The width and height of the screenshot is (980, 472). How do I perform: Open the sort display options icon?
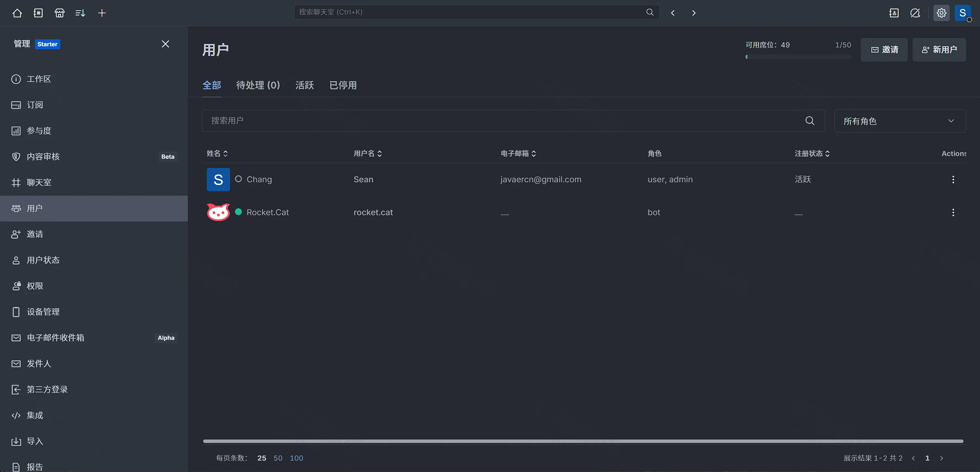tap(80, 13)
